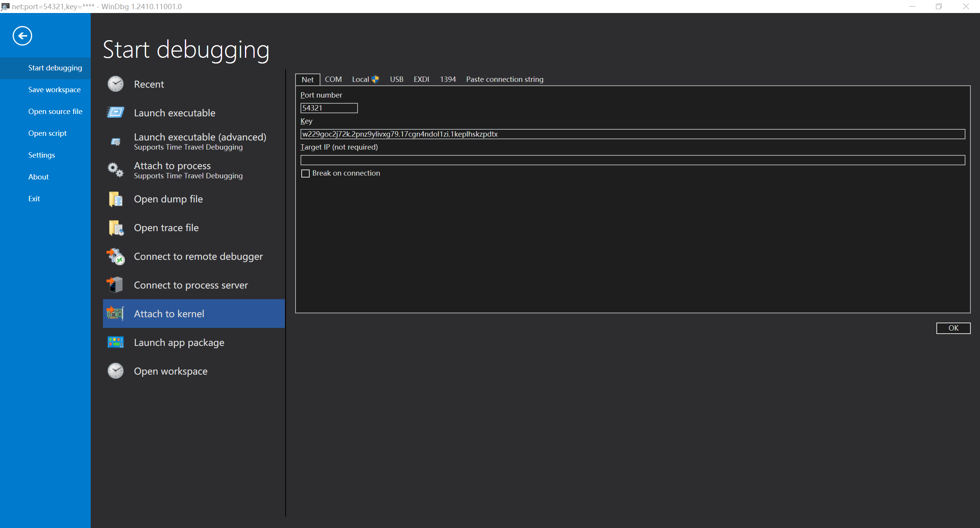Click the Target IP input field
Viewport: 980px width, 528px height.
pos(632,160)
